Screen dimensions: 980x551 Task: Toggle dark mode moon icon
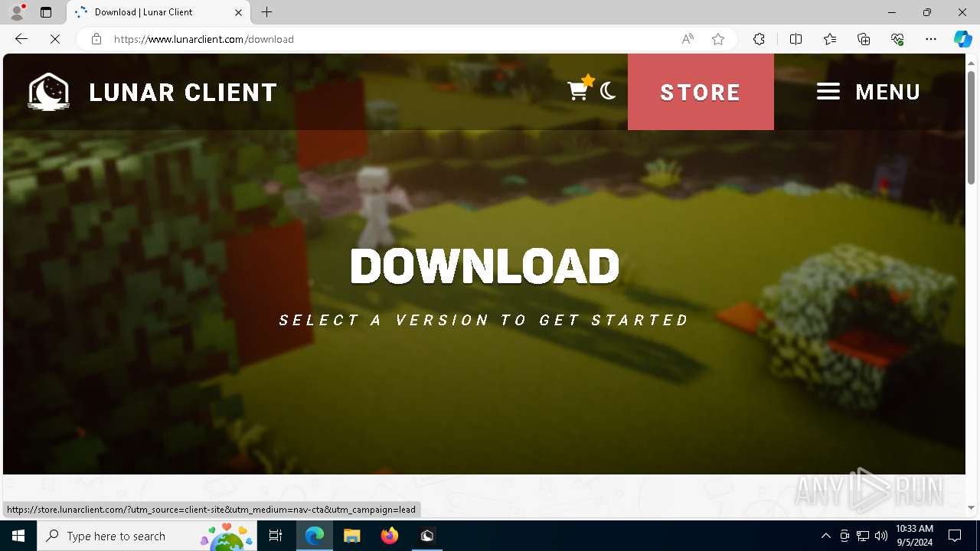(x=608, y=91)
